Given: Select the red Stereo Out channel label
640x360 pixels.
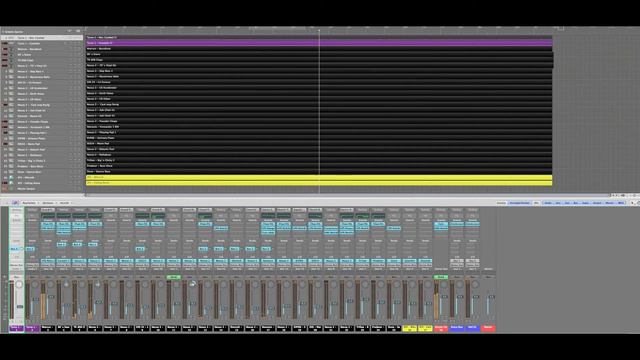Looking at the screenshot, I should pos(441,328).
